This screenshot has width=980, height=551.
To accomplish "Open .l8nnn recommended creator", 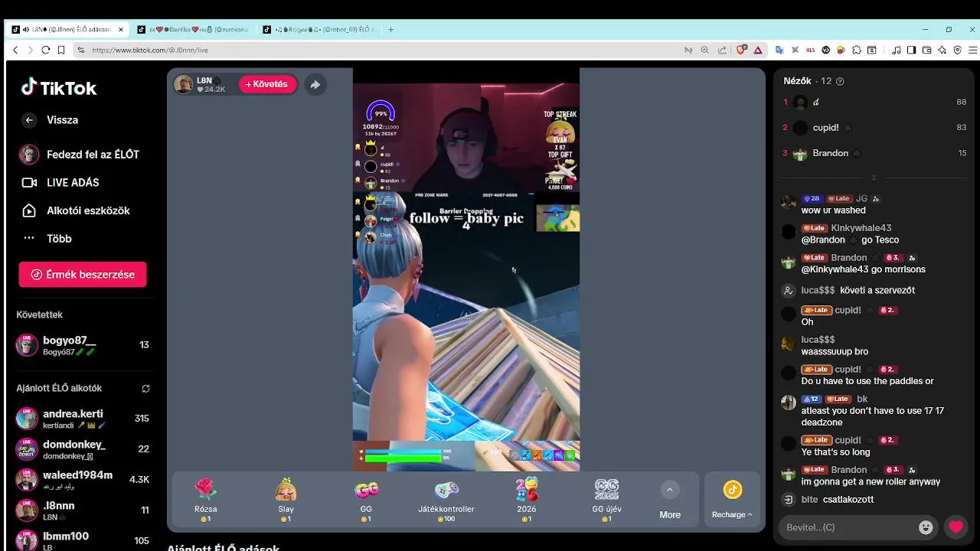I will [83, 510].
